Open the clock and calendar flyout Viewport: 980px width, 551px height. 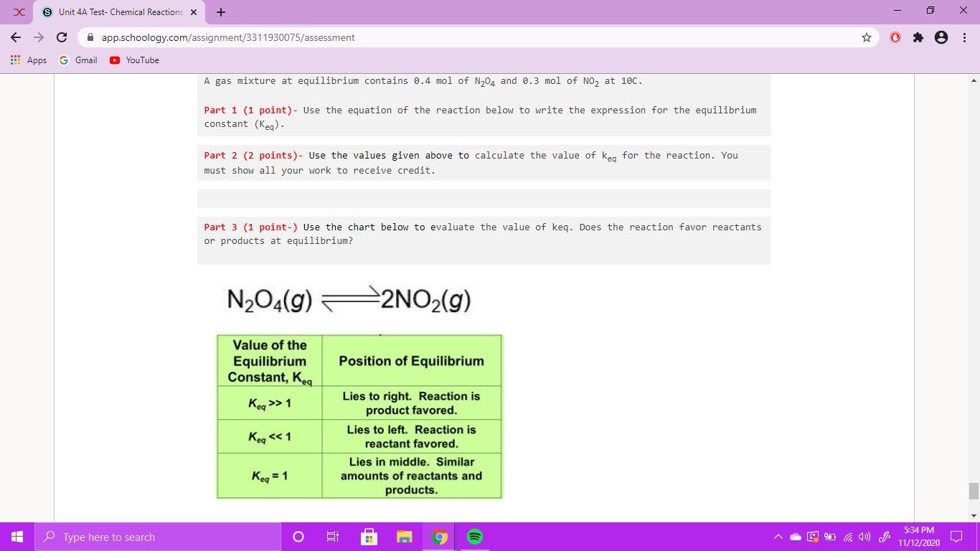pos(919,537)
